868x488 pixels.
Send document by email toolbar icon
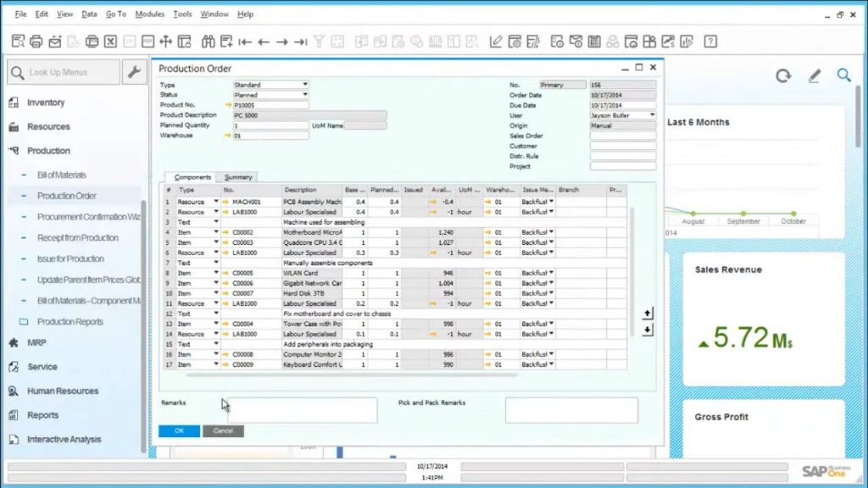point(55,42)
